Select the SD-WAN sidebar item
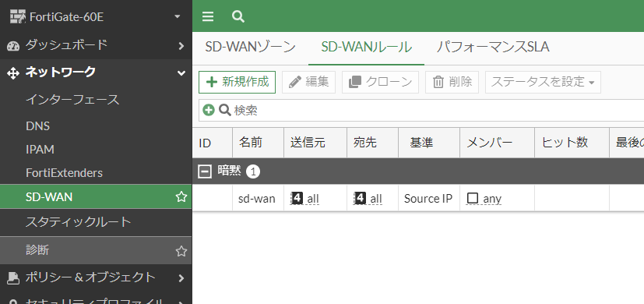The height and width of the screenshot is (304, 644). click(x=96, y=196)
